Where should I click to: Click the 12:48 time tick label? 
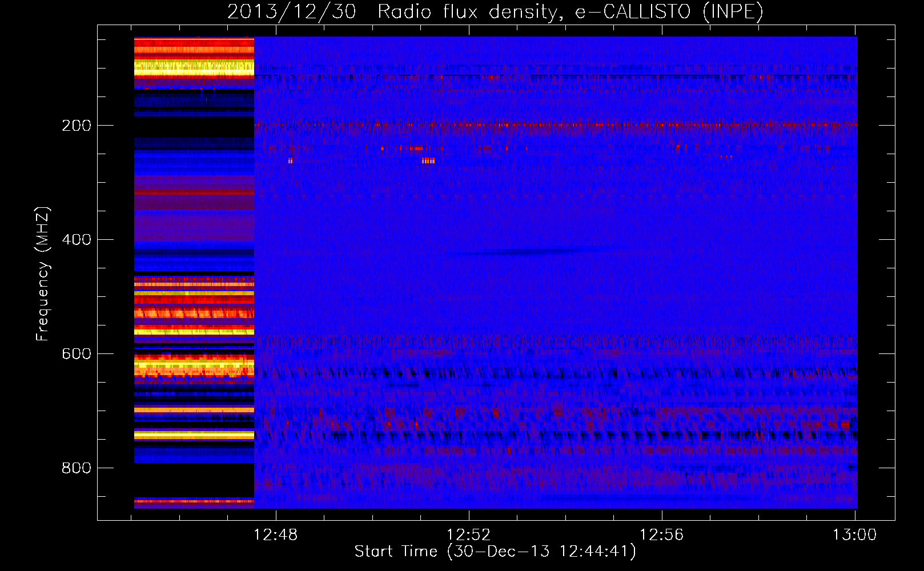click(x=276, y=535)
